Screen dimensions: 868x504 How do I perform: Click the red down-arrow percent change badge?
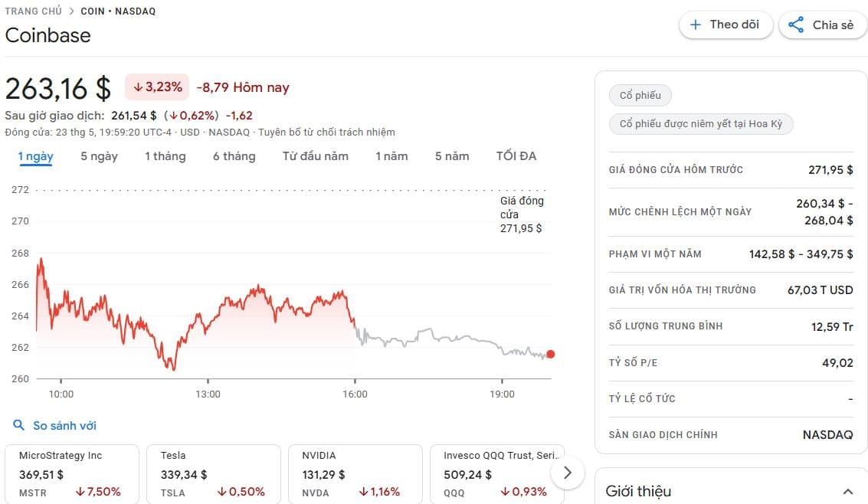(x=157, y=87)
